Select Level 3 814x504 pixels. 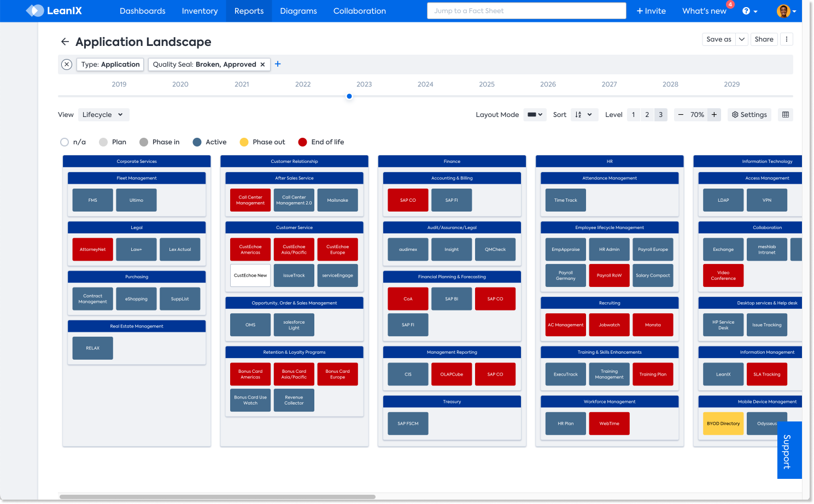coord(661,115)
